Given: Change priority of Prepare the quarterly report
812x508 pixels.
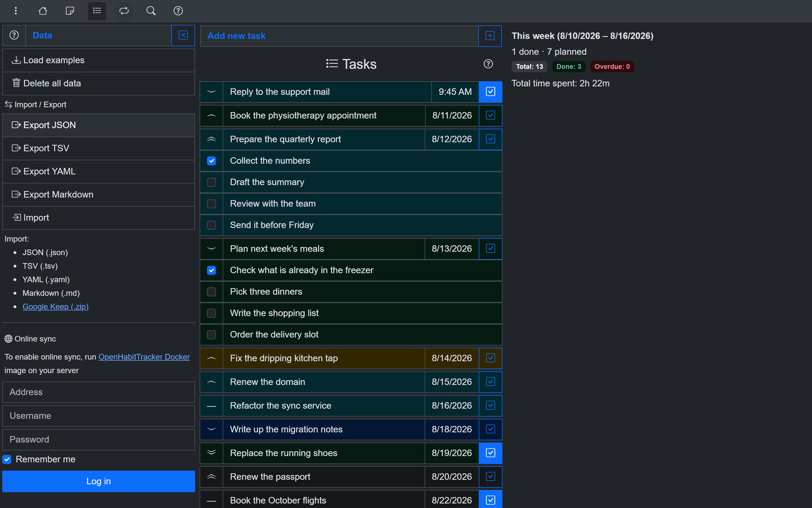Looking at the screenshot, I should [211, 139].
